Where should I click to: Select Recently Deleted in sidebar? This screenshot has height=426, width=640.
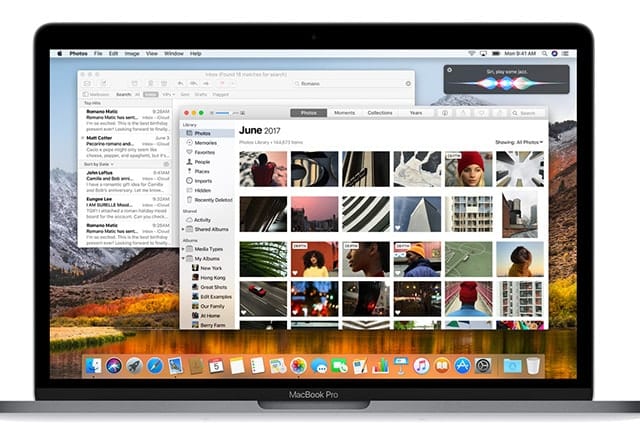(207, 200)
